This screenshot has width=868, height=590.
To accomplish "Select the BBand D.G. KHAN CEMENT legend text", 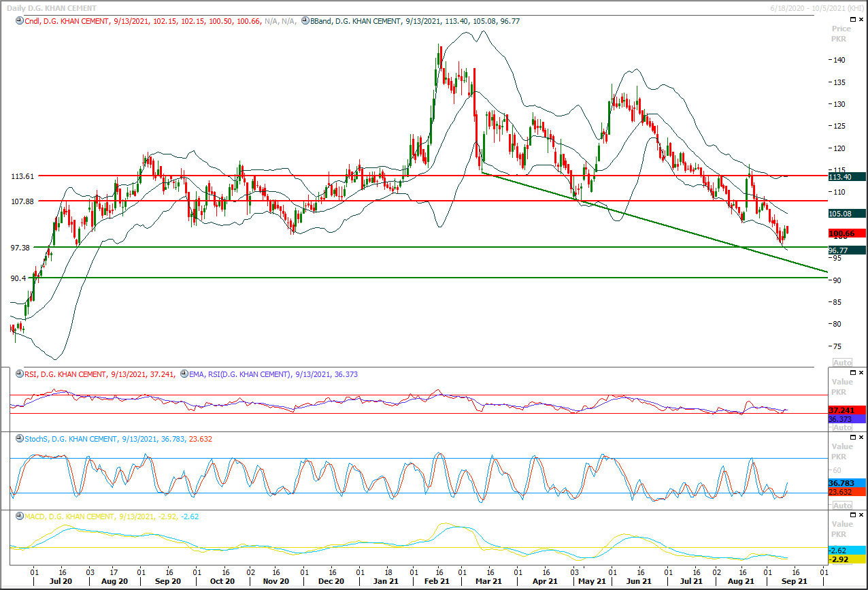I will (415, 21).
